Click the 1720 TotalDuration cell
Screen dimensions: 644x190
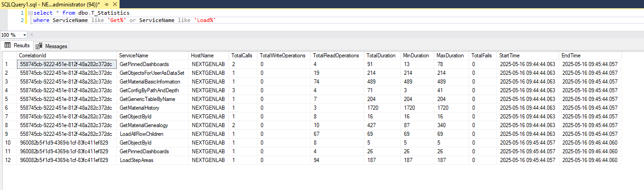pos(372,108)
